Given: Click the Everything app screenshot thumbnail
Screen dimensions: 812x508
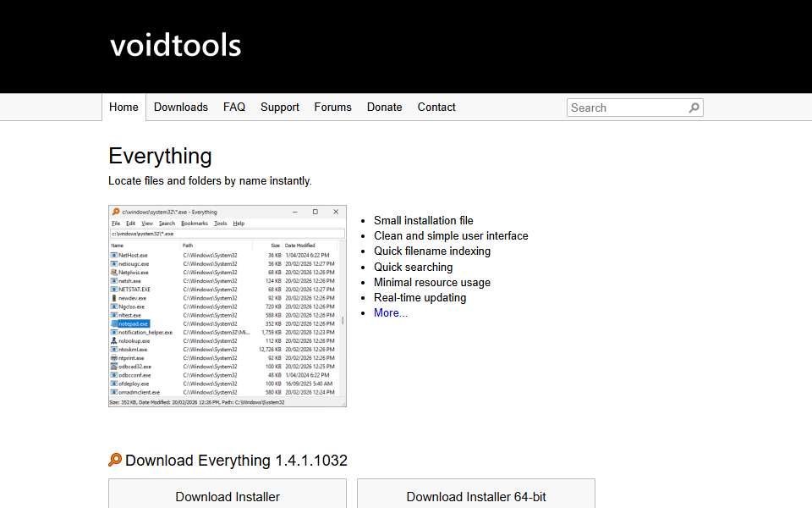Looking at the screenshot, I should click(x=228, y=306).
